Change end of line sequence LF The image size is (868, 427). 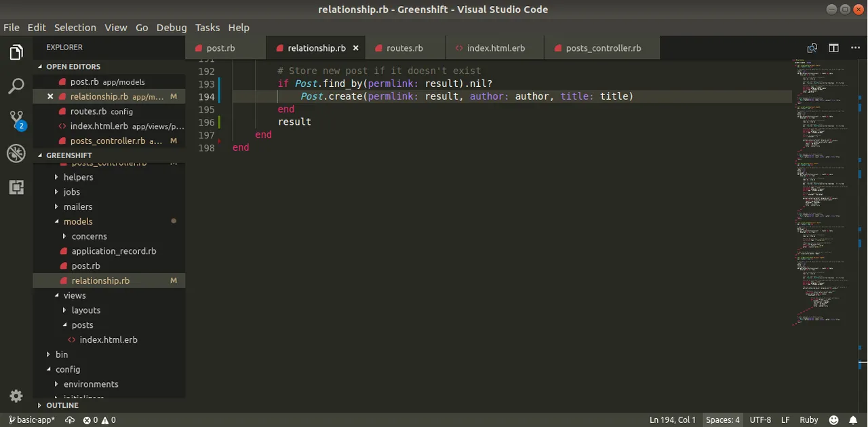(x=785, y=420)
